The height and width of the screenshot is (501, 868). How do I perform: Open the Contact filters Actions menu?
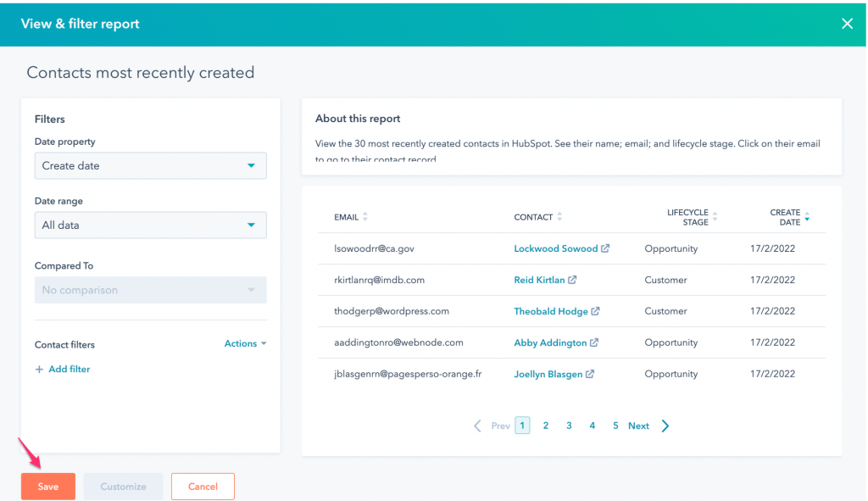tap(245, 344)
